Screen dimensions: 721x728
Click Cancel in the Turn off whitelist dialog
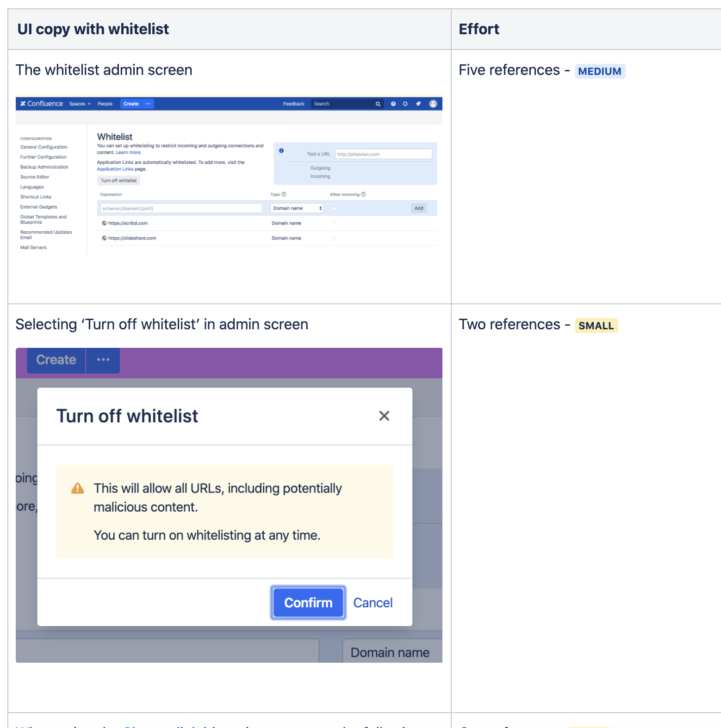tap(373, 603)
